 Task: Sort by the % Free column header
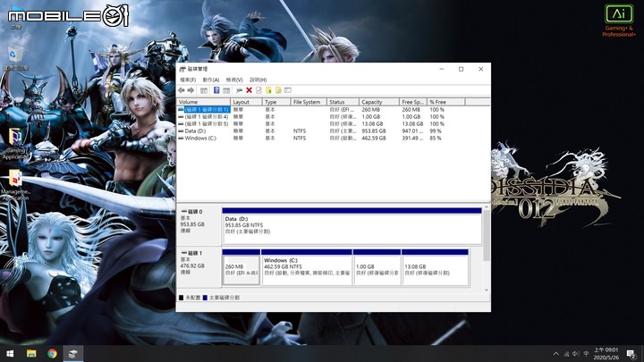[446, 102]
